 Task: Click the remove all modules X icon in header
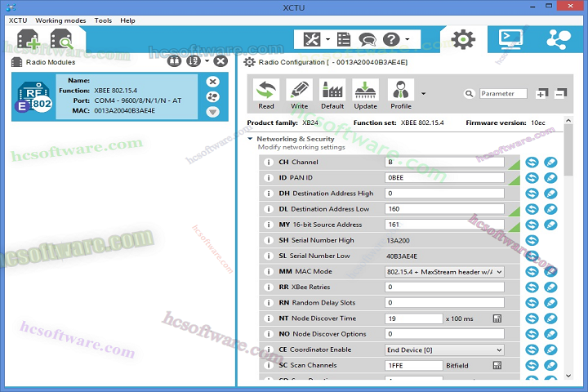coord(220,60)
